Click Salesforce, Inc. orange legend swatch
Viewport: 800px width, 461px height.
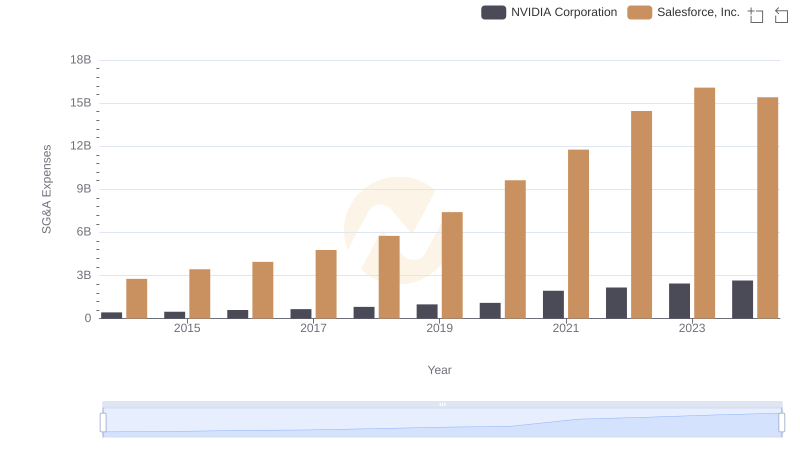pos(640,12)
